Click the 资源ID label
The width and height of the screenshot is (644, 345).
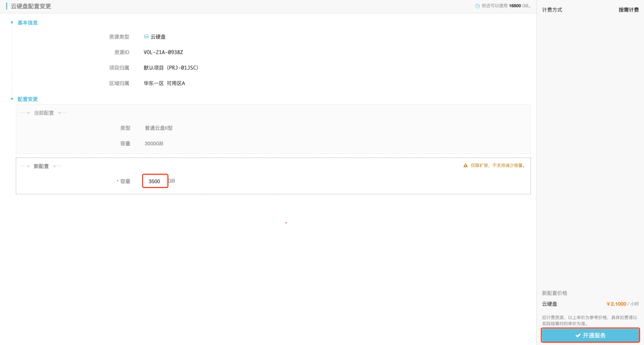122,52
